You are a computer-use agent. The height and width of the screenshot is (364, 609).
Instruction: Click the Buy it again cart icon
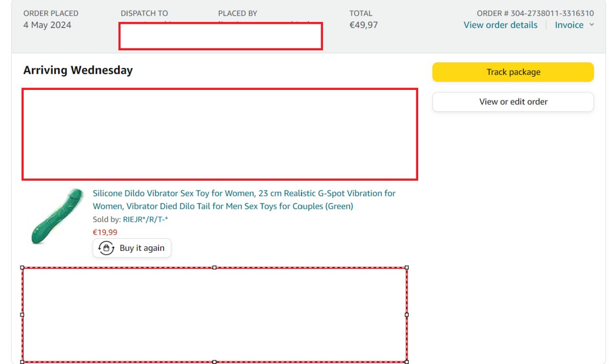tap(106, 248)
